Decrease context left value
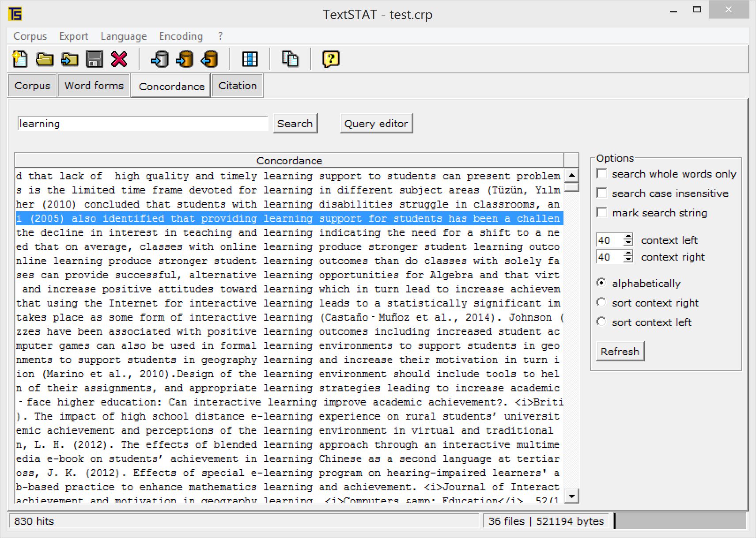This screenshot has width=756, height=538. (628, 243)
